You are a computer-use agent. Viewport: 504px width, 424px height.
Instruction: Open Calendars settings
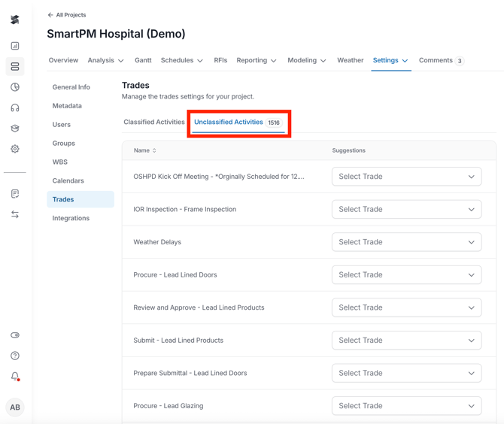(68, 180)
